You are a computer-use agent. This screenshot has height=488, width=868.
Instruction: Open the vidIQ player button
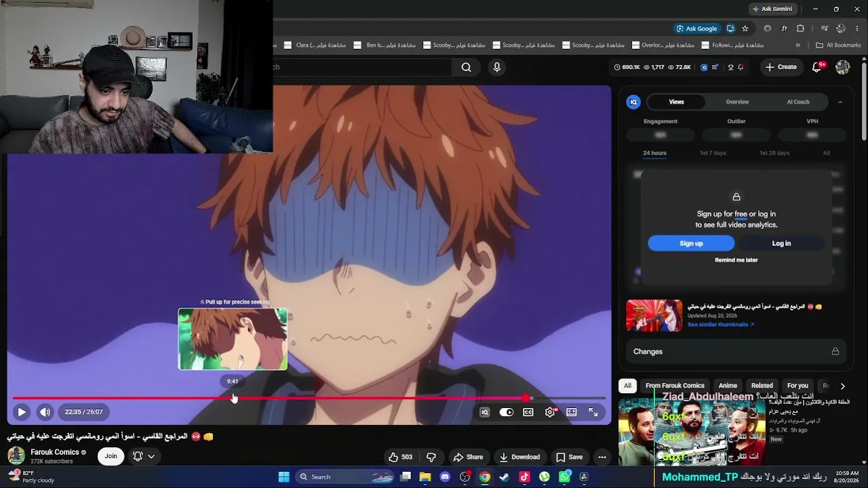point(485,412)
